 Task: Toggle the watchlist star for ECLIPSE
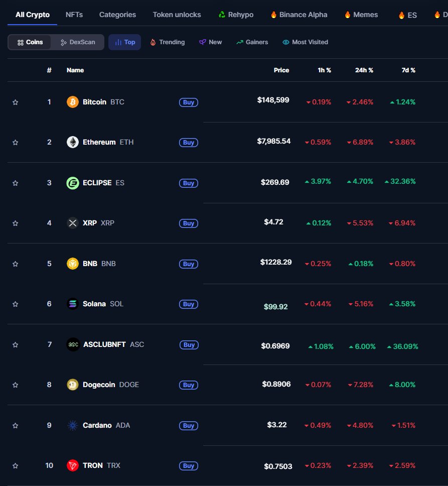(x=15, y=183)
